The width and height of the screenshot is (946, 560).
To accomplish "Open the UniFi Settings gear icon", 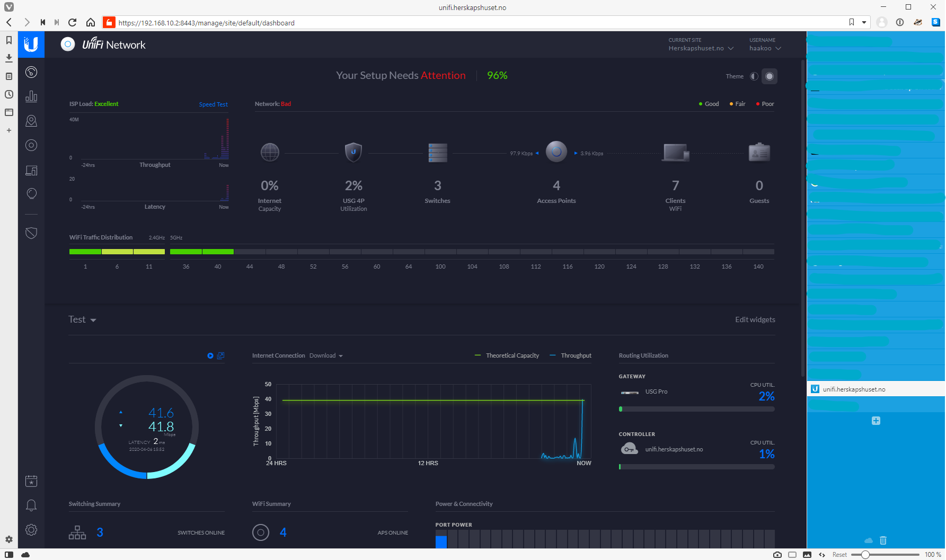I will click(x=31, y=530).
